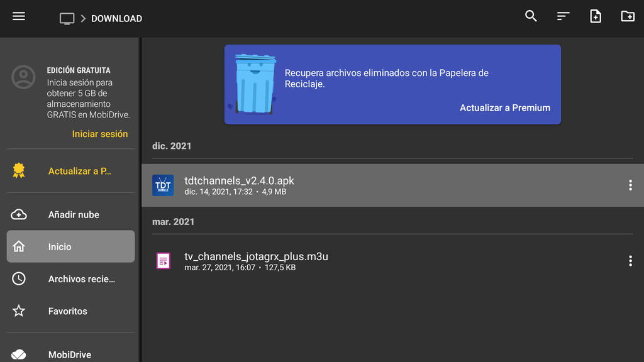
Task: Click the recycle bin illustration in banner
Action: [253, 85]
